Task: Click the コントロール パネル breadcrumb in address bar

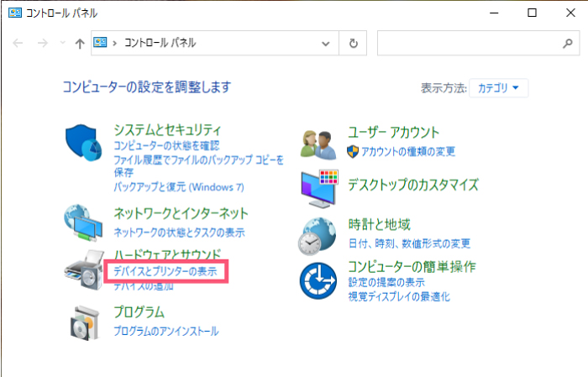Action: pos(160,43)
